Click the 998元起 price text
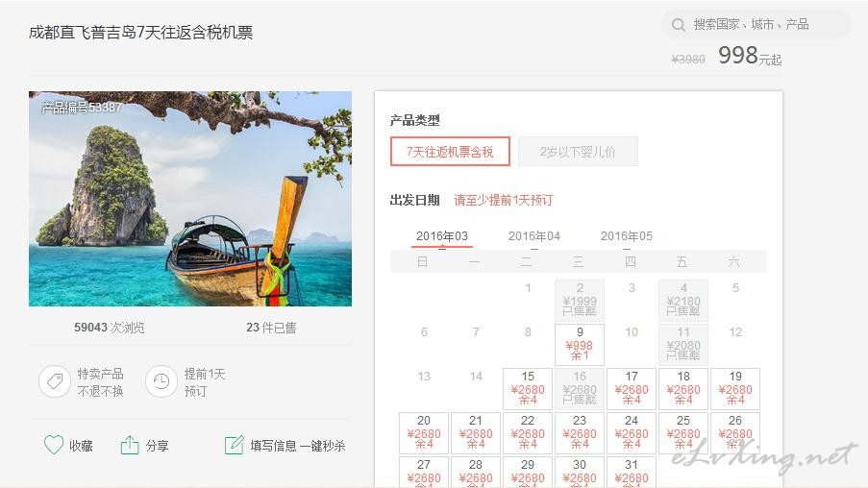 click(x=750, y=56)
